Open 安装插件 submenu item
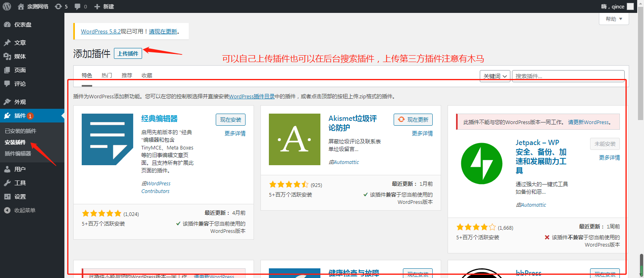 (x=15, y=142)
